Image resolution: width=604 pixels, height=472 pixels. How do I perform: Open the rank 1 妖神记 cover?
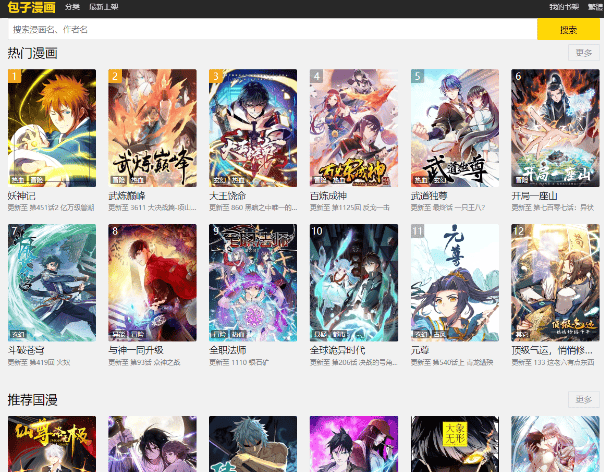pyautogui.click(x=52, y=128)
